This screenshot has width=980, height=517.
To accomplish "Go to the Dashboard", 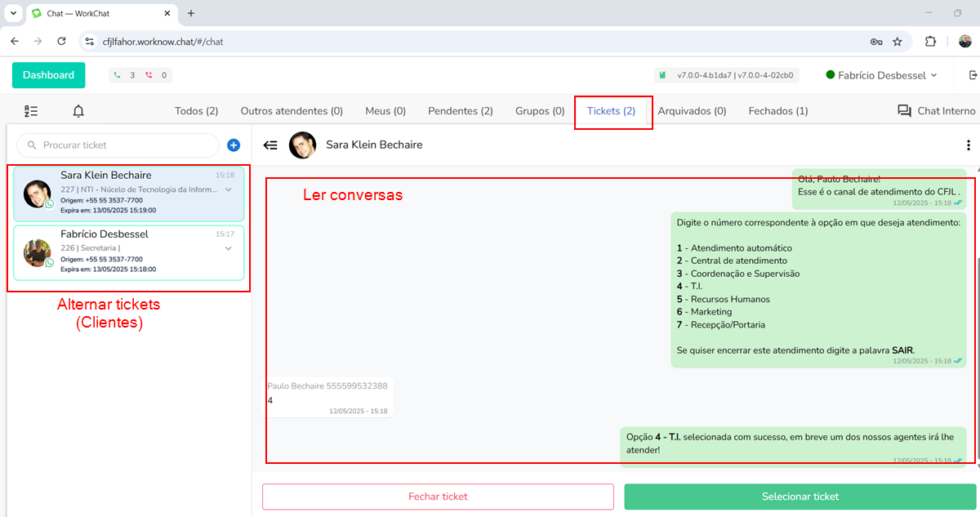I will point(48,75).
